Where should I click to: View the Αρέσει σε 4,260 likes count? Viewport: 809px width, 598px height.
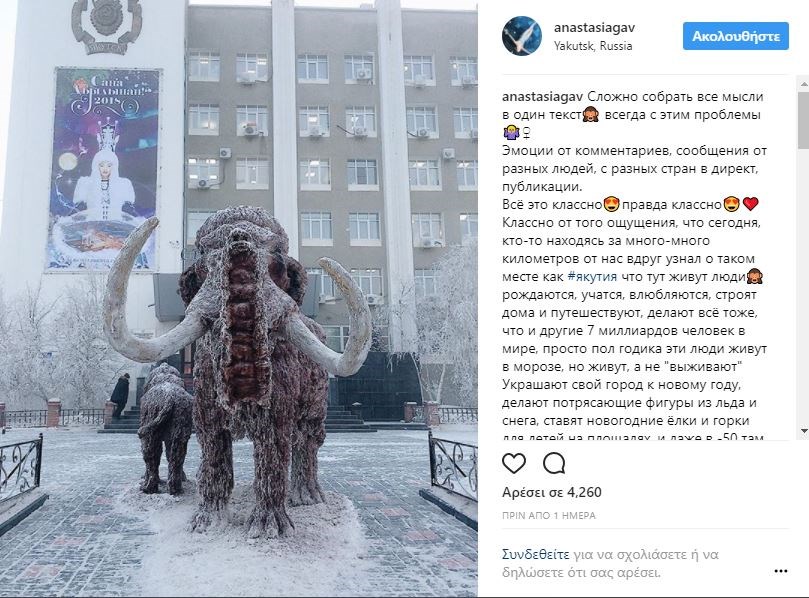click(x=552, y=492)
